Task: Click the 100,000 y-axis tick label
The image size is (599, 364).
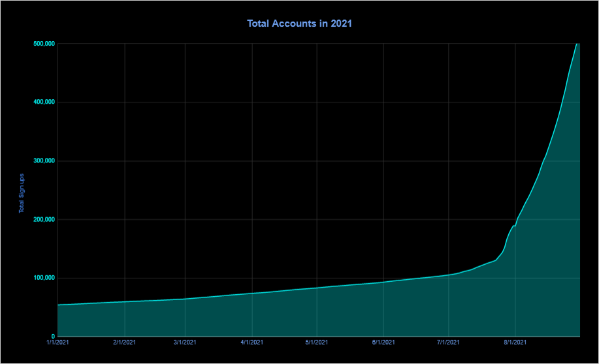Action: pyautogui.click(x=42, y=279)
